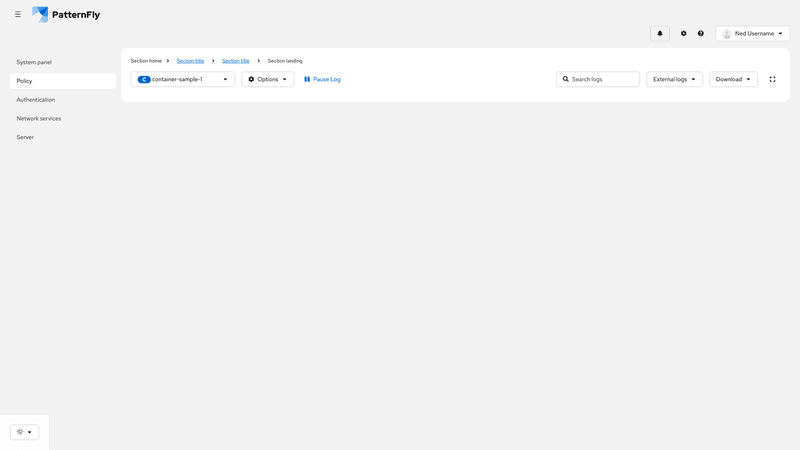Click Section home breadcrumb
Image resolution: width=800 pixels, height=450 pixels.
[146, 61]
